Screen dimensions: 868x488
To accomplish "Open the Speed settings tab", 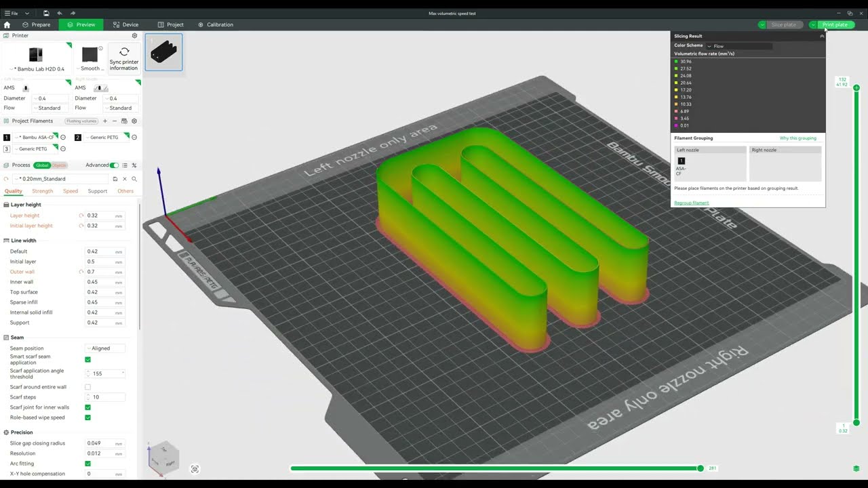I will [71, 191].
